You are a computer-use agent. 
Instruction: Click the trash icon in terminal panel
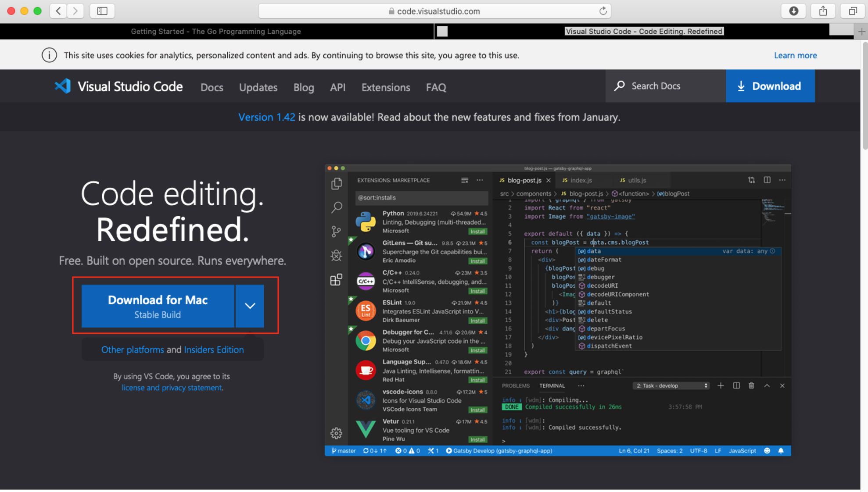click(751, 386)
